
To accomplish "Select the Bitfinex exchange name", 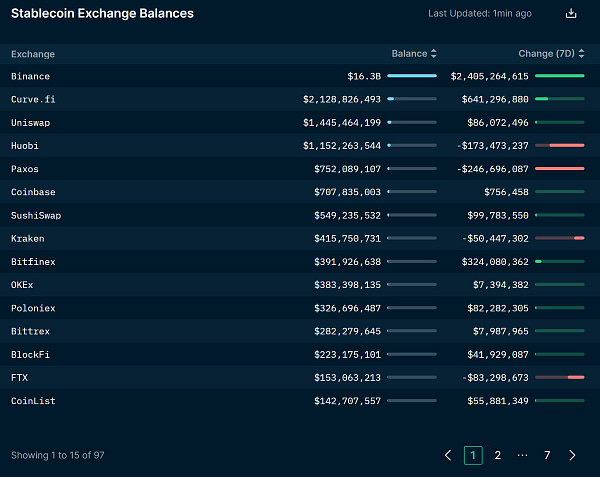I will 33,262.
